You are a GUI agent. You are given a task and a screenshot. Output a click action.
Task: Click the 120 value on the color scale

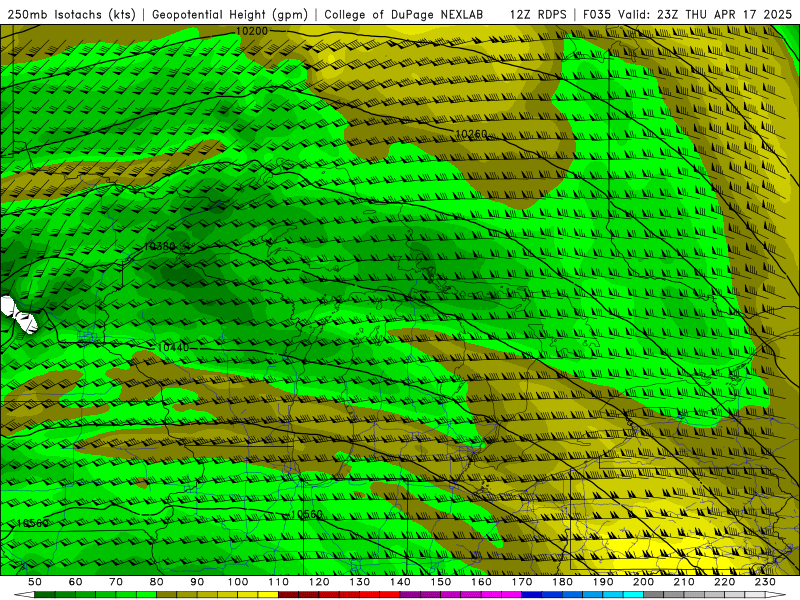pos(319,582)
